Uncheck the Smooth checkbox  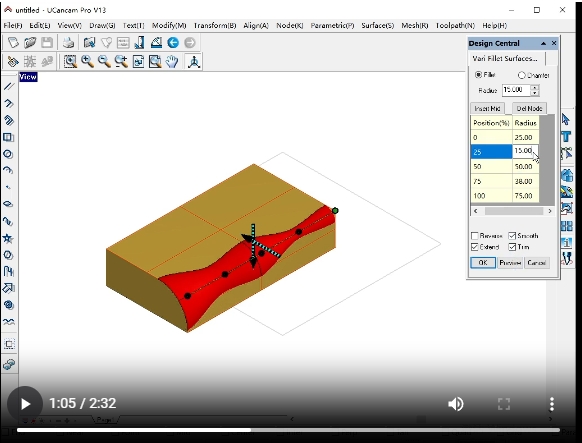tap(512, 236)
